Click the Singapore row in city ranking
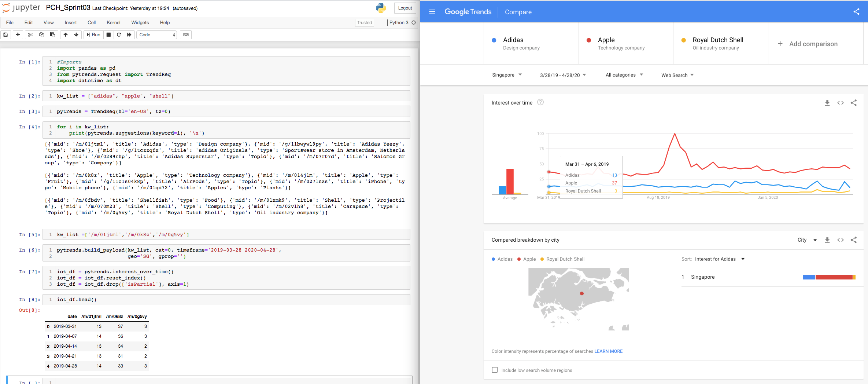 (769, 277)
